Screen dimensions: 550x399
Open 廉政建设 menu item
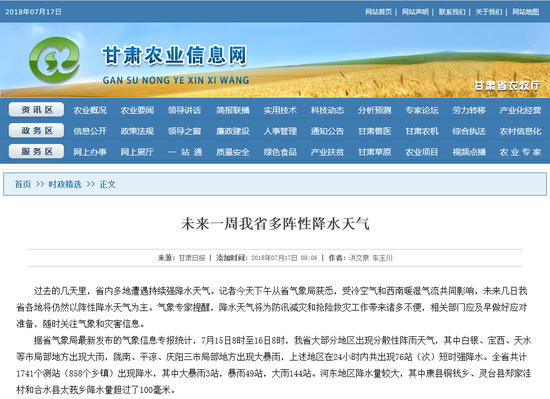(x=233, y=131)
